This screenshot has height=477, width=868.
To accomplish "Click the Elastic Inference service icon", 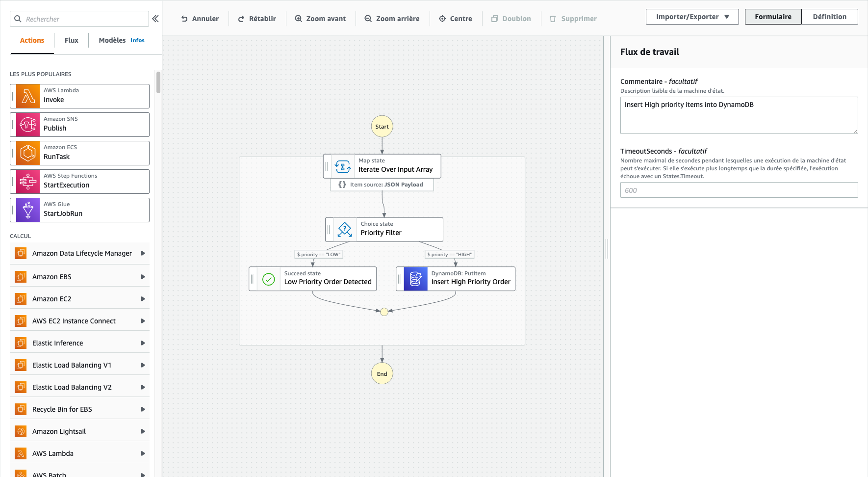I will tap(21, 343).
